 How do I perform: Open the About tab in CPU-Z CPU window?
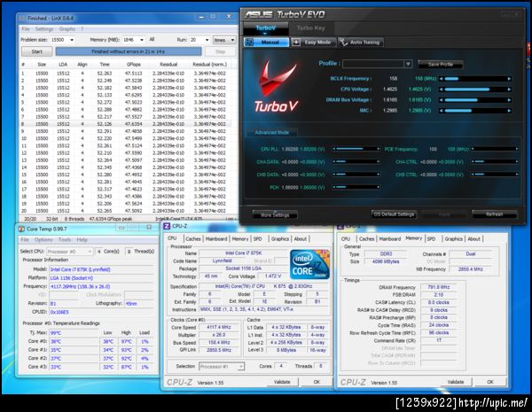coord(301,239)
